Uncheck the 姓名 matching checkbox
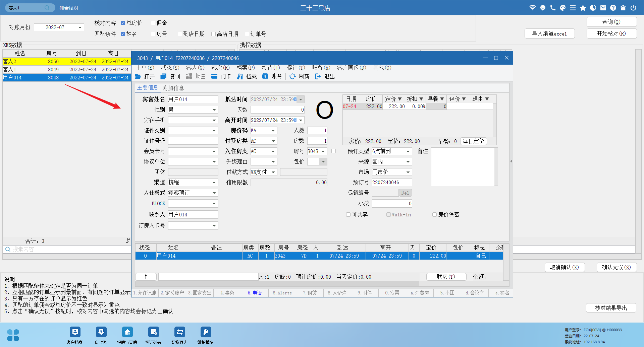 (123, 34)
